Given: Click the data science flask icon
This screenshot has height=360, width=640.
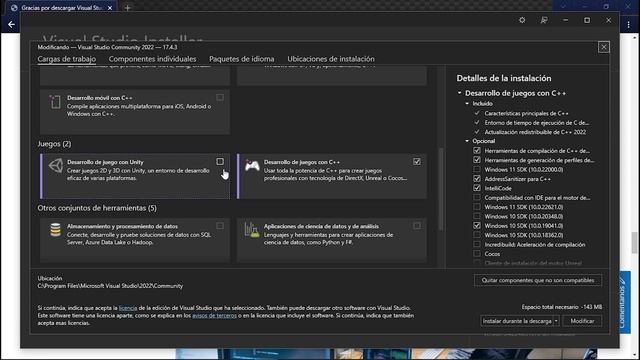Looking at the screenshot, I should point(252,230).
